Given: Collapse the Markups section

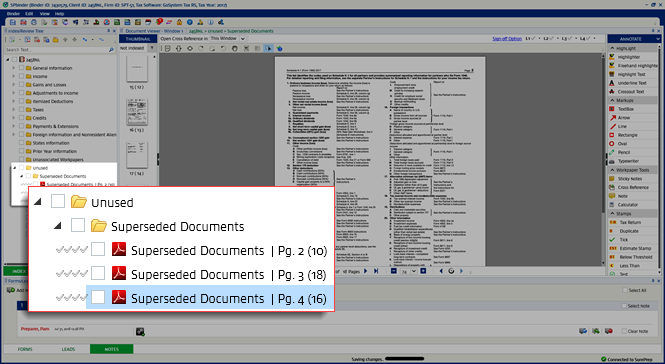Looking at the screenshot, I should pyautogui.click(x=612, y=101).
